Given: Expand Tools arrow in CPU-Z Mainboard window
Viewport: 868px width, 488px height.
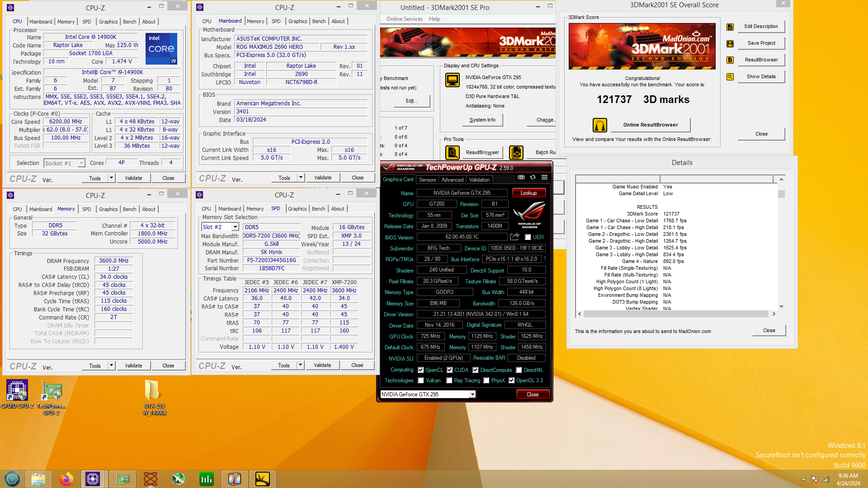Looking at the screenshot, I should coord(301,178).
